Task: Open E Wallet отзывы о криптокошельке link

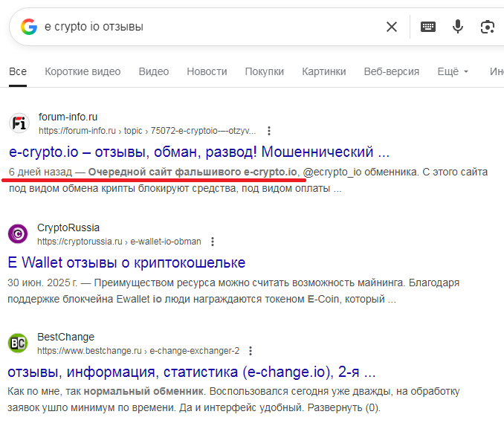Action: click(126, 262)
